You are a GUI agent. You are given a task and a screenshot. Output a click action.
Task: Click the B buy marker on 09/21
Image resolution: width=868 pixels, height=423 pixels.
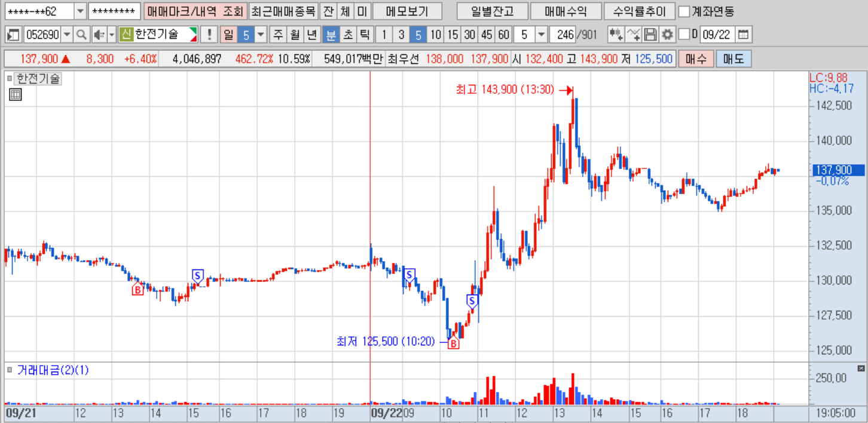(138, 290)
